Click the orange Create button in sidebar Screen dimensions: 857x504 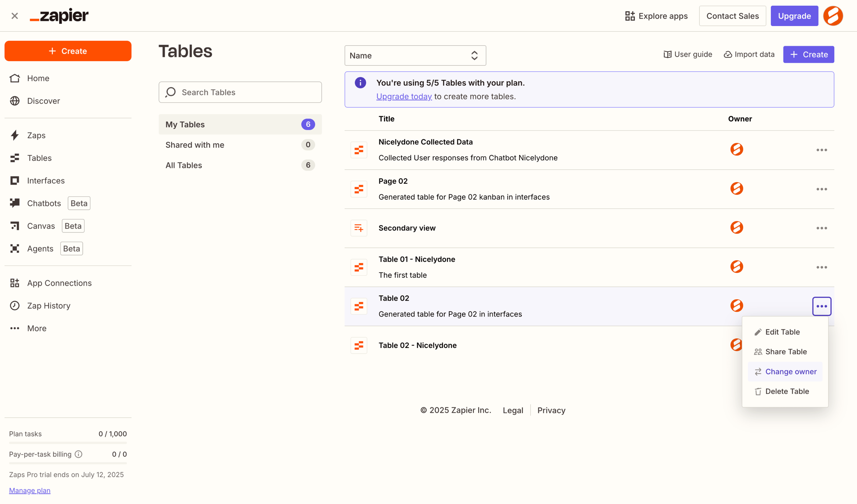[x=68, y=51]
